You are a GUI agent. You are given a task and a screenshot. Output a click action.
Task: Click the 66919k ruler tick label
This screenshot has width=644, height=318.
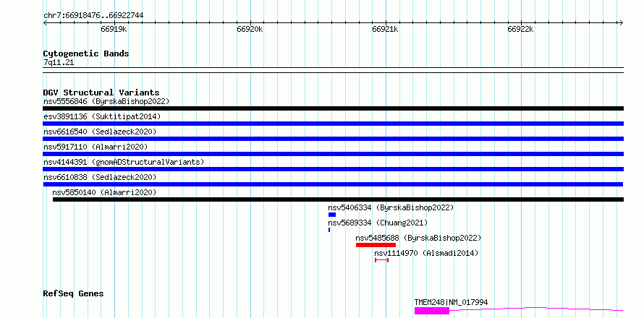point(114,30)
